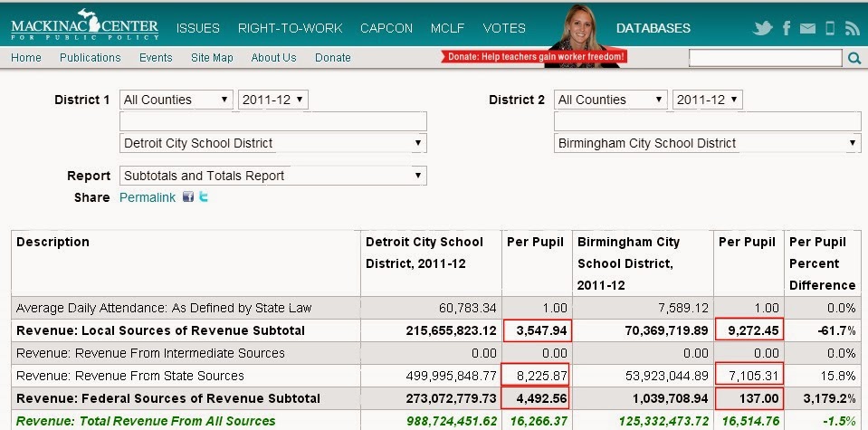Screen dimensions: 868x430
Task: Open the Facebook icon in header
Action: tap(786, 28)
